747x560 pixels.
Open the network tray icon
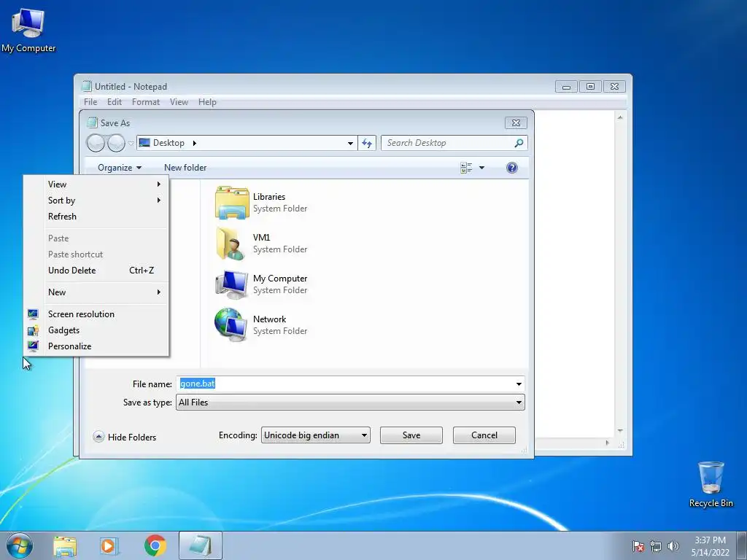[656, 546]
